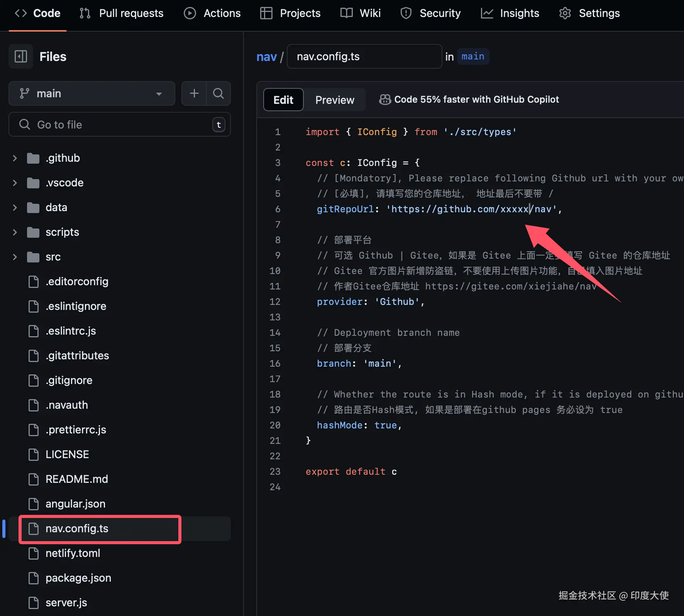This screenshot has height=616, width=684.
Task: Open the Wiki tab
Action: pyautogui.click(x=361, y=13)
